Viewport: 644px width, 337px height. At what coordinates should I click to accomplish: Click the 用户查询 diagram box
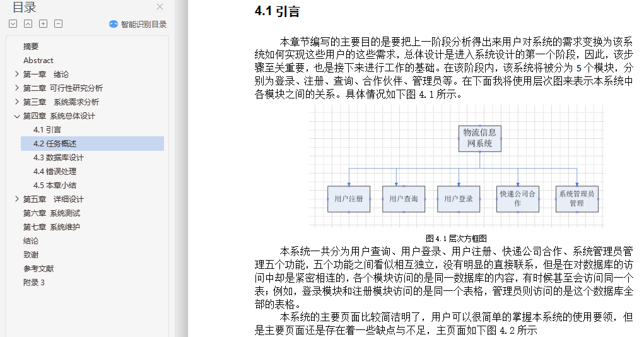point(403,199)
